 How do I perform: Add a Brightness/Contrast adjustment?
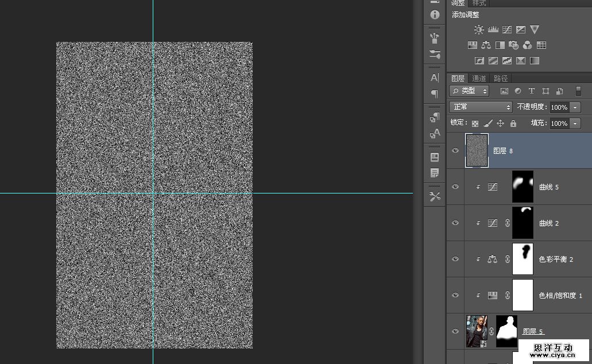click(x=479, y=29)
